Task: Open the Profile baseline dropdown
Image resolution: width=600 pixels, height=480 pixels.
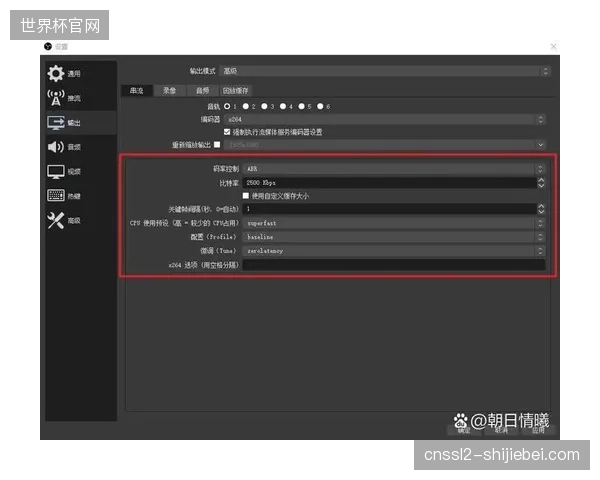Action: [x=394, y=237]
